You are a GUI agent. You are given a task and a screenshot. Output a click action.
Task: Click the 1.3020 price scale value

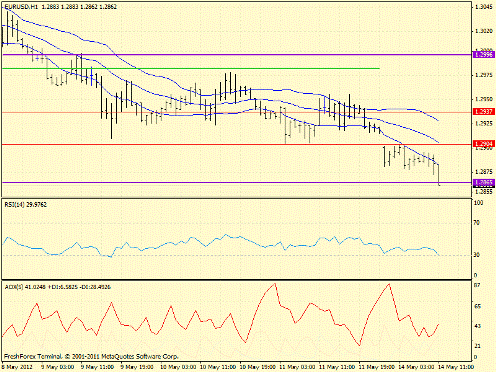[483, 31]
